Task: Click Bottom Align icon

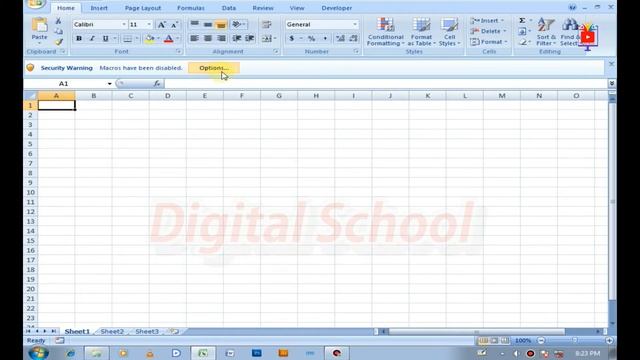Action: [x=221, y=24]
